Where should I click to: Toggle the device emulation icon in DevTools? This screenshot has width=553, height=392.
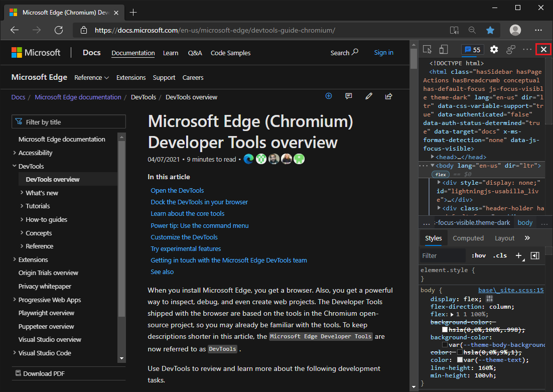[443, 49]
